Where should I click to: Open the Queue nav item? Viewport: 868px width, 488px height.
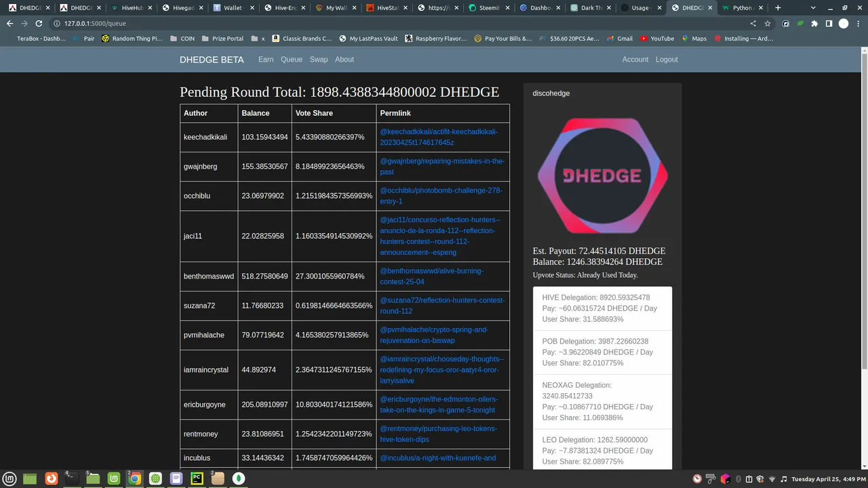pos(292,60)
